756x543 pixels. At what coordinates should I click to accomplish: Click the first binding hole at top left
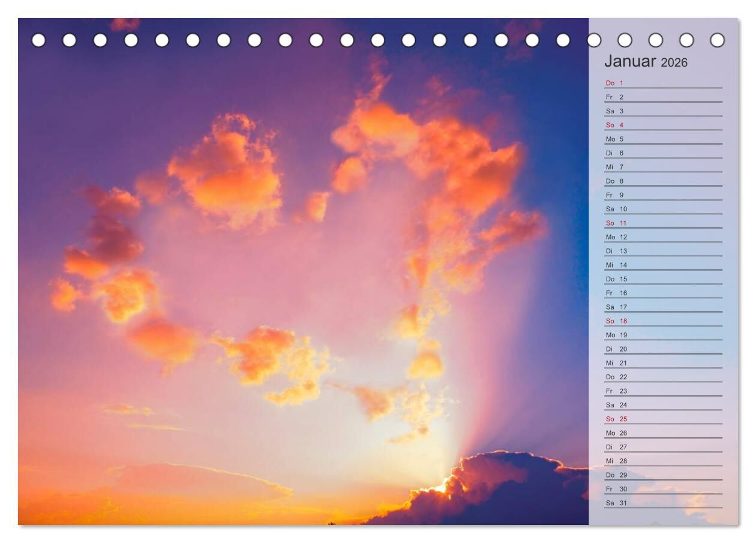click(x=38, y=40)
